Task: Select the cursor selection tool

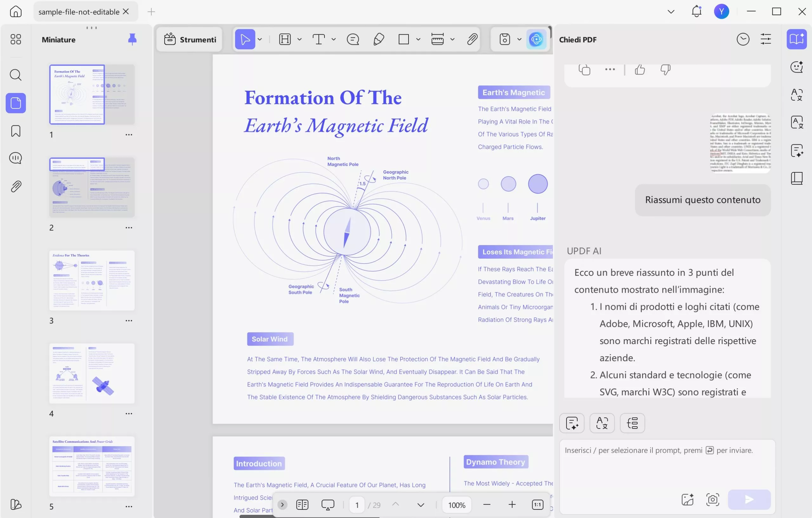Action: point(245,39)
